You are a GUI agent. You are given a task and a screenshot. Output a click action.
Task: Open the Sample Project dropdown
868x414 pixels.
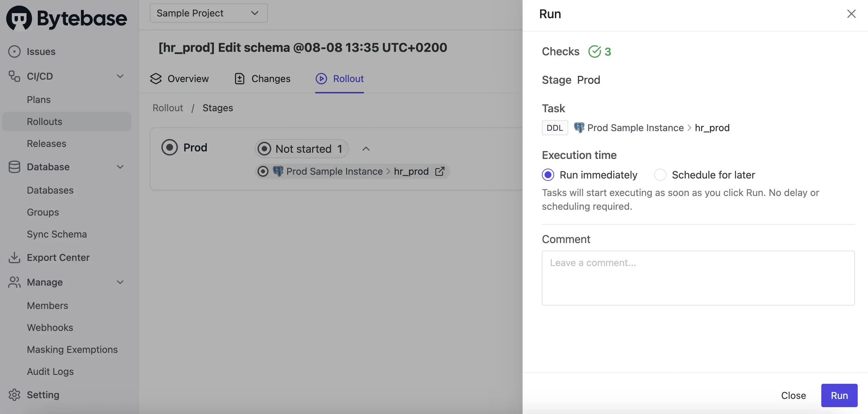pyautogui.click(x=208, y=13)
